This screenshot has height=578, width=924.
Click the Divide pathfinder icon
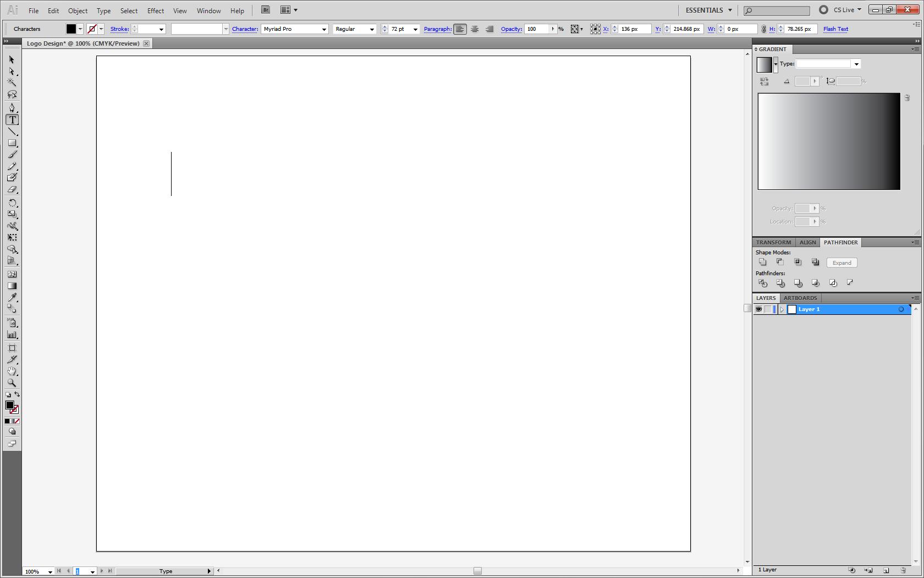click(762, 283)
